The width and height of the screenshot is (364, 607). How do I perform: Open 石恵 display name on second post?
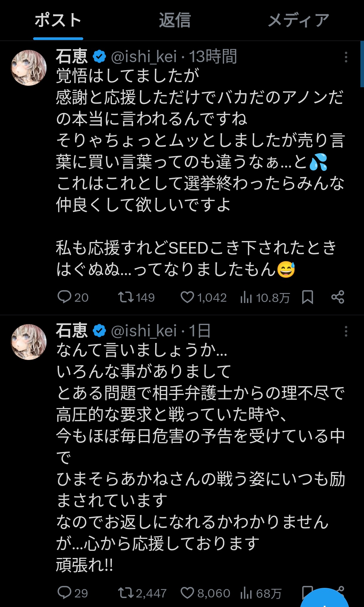coord(72,331)
